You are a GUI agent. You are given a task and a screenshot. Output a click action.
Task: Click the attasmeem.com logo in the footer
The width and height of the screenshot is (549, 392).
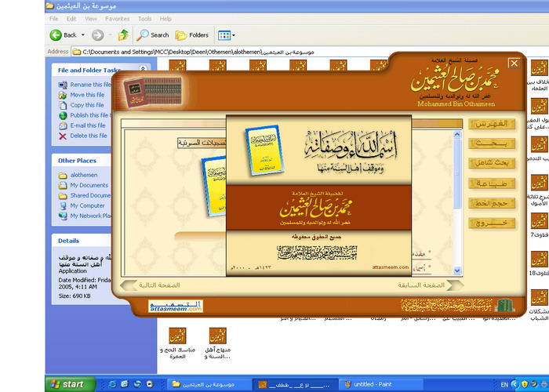[x=176, y=307]
